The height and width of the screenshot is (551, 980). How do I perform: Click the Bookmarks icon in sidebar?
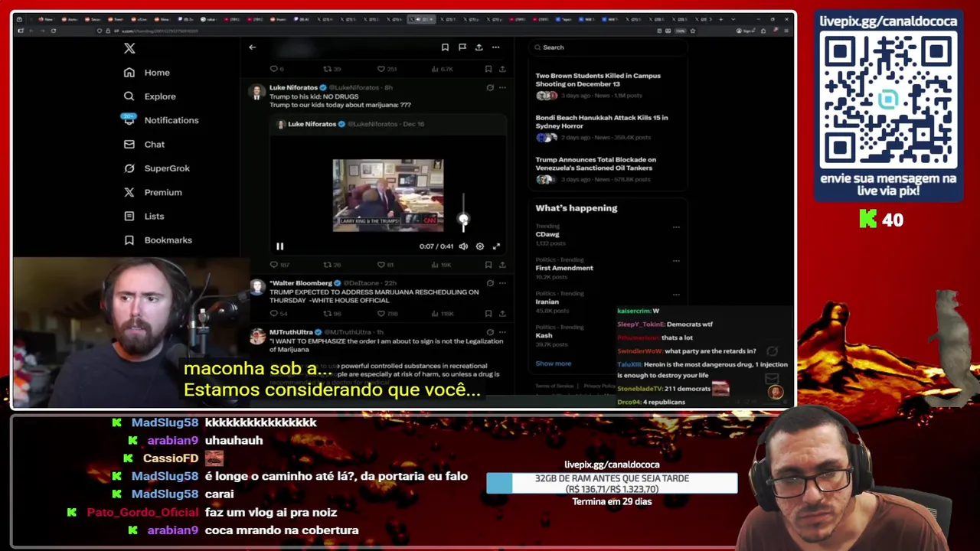point(129,240)
